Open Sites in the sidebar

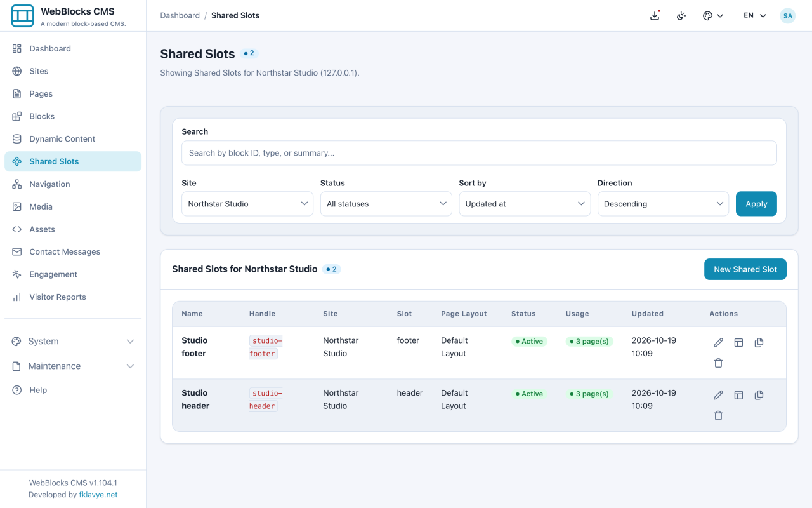(x=73, y=71)
